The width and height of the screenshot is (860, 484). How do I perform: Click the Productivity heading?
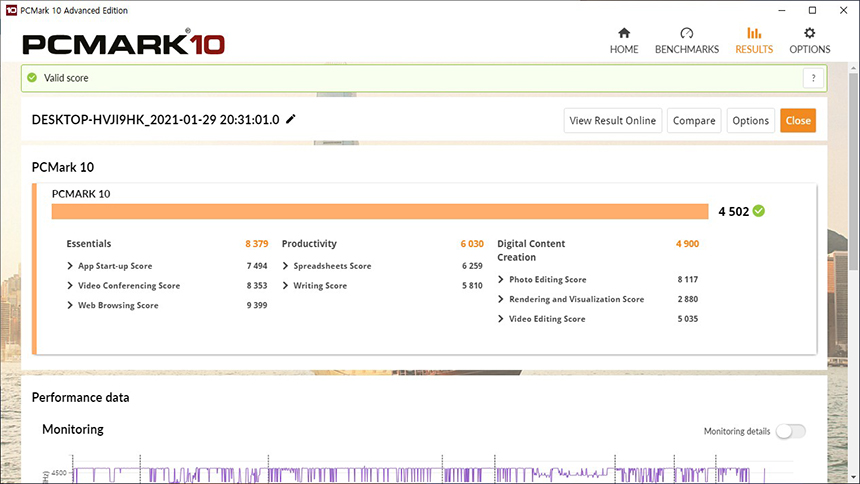click(309, 244)
